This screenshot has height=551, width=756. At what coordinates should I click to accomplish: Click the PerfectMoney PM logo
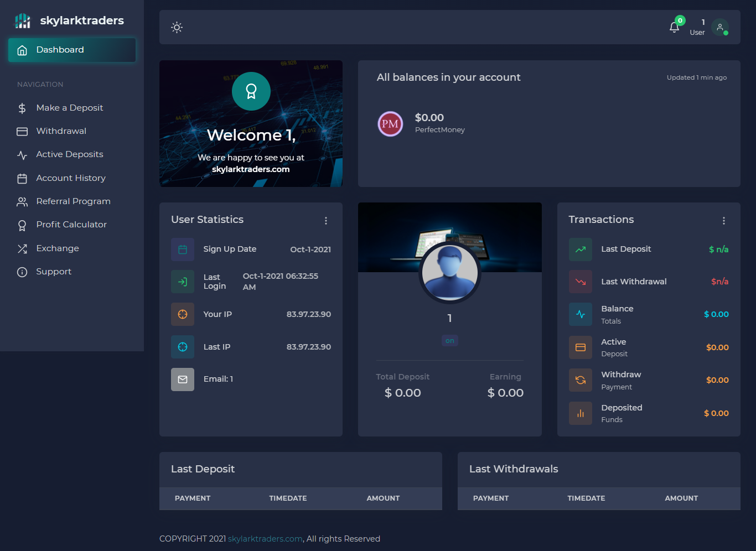coord(390,124)
